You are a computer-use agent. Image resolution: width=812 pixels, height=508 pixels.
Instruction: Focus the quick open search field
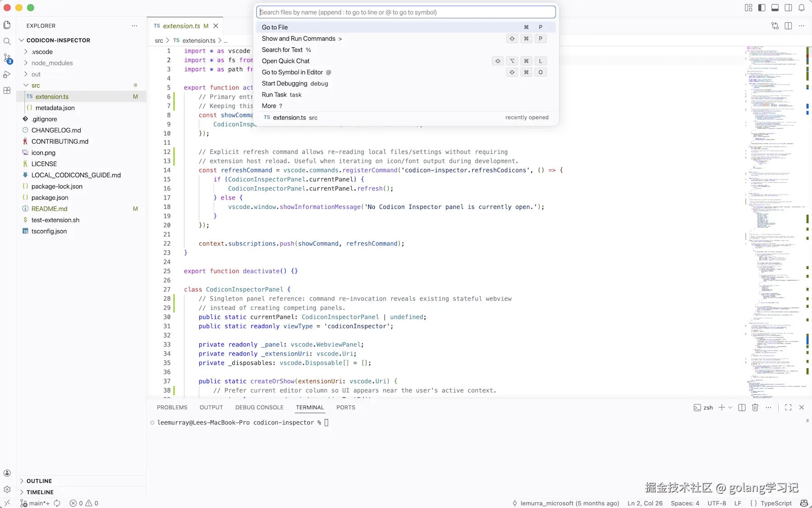406,12
